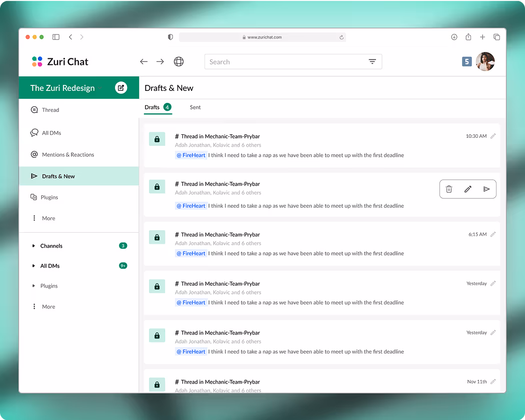This screenshot has height=420, width=525.
Task: Reload the page in address bar
Action: [341, 37]
